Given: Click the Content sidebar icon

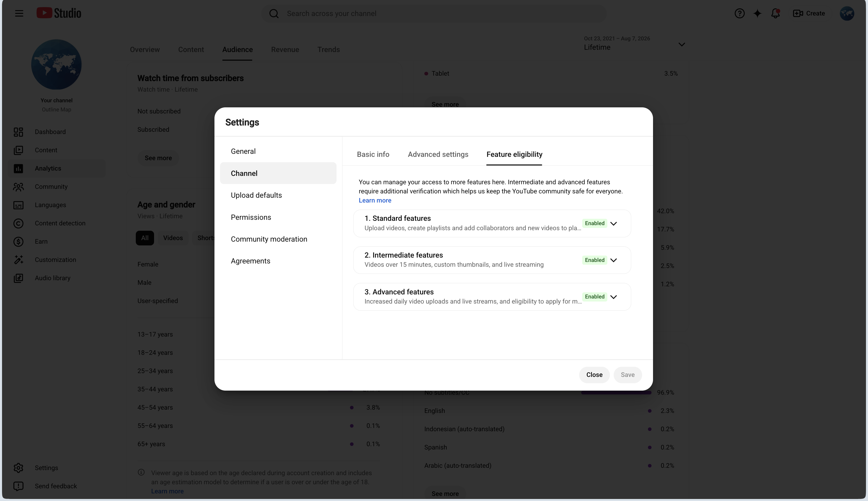Looking at the screenshot, I should pyautogui.click(x=18, y=150).
